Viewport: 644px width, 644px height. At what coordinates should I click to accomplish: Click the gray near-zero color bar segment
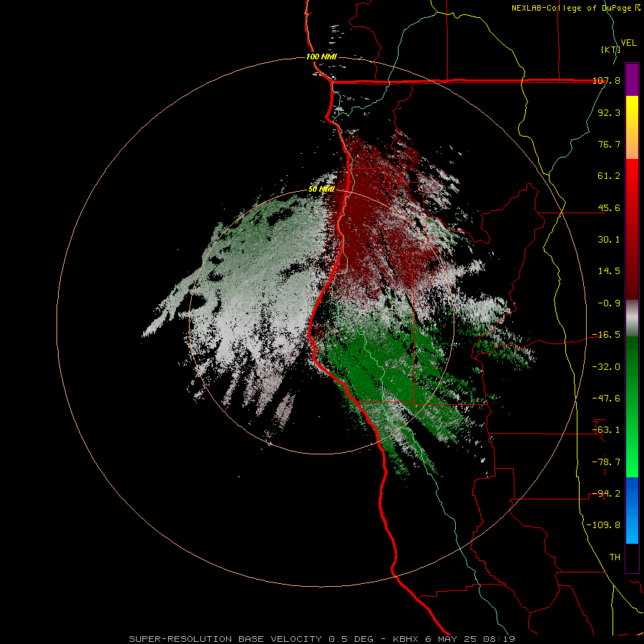(x=632, y=318)
